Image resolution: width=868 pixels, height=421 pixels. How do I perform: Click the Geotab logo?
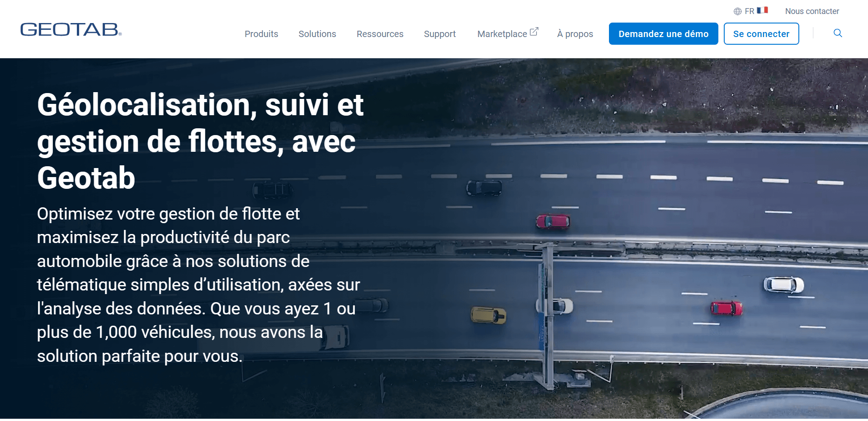pyautogui.click(x=71, y=29)
